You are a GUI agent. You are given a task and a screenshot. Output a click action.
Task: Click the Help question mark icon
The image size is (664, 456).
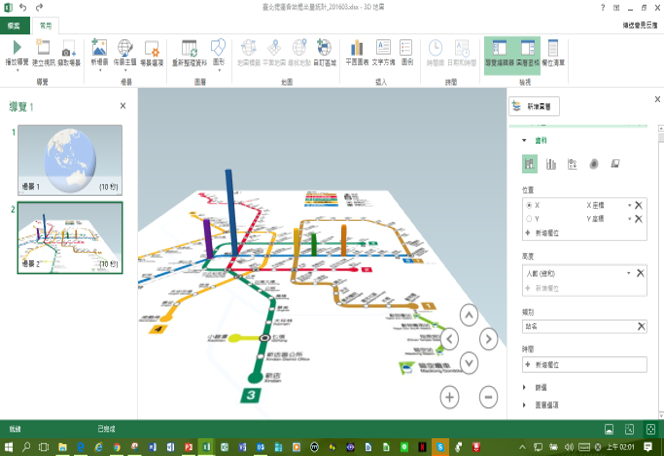603,8
